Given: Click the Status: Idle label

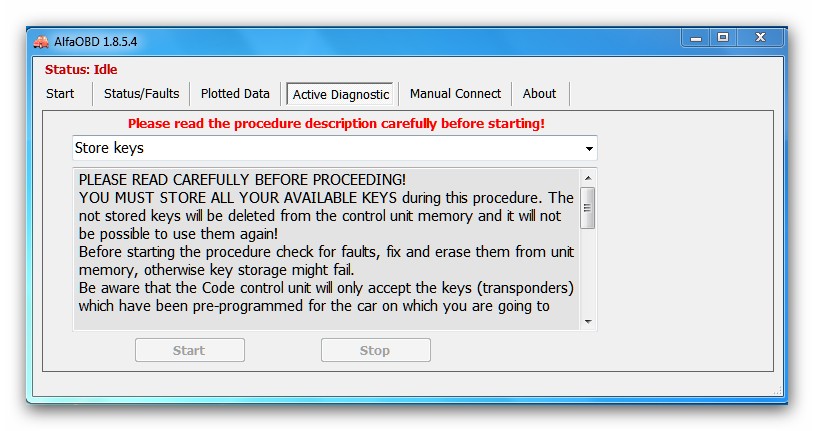Looking at the screenshot, I should [x=81, y=70].
